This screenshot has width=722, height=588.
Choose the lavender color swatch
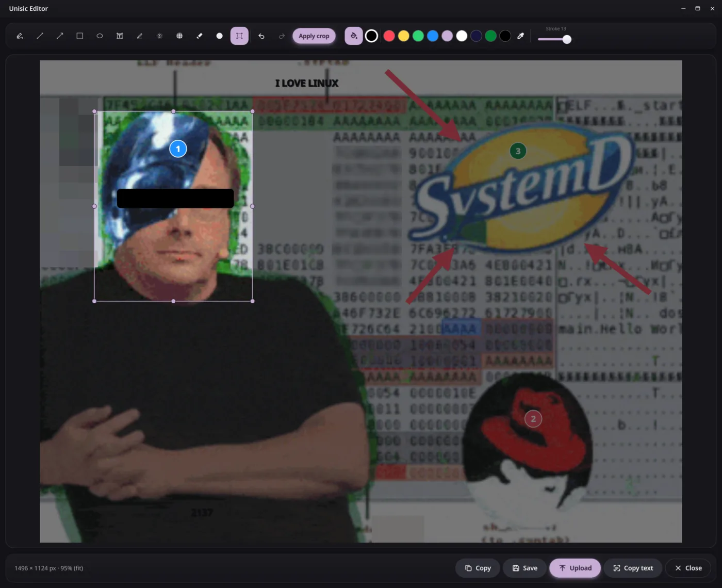click(x=447, y=36)
